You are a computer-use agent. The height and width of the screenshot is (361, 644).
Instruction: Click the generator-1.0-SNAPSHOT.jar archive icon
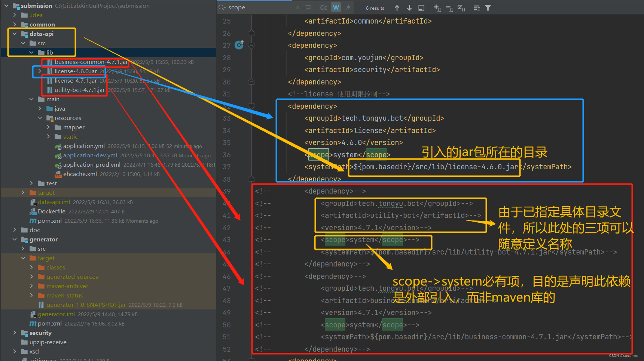click(x=42, y=305)
